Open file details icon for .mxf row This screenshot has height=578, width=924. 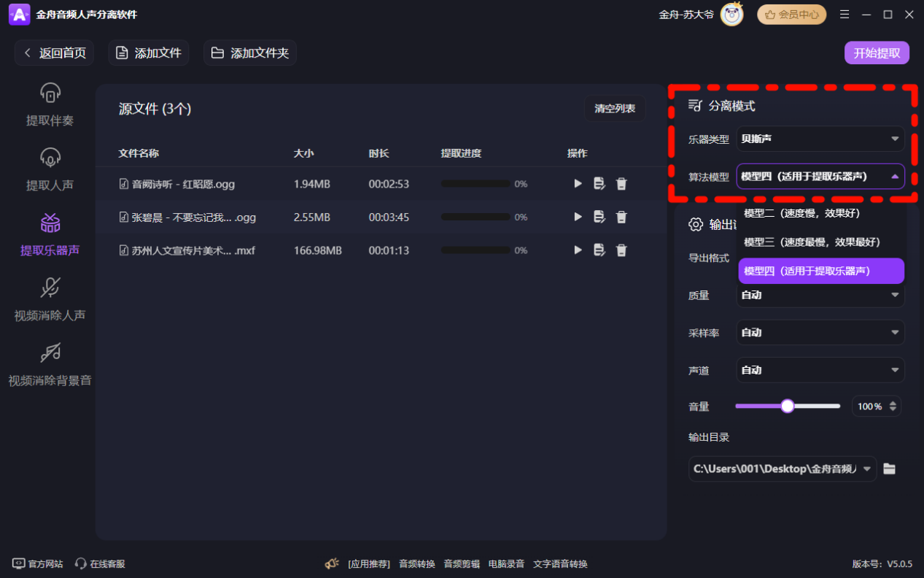599,250
